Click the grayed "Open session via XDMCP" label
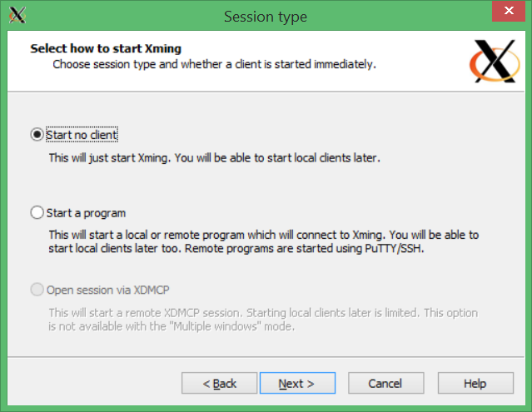 click(x=107, y=290)
